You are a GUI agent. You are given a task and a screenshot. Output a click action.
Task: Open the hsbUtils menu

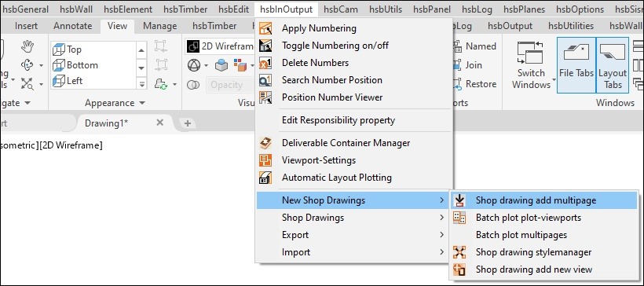click(x=386, y=9)
